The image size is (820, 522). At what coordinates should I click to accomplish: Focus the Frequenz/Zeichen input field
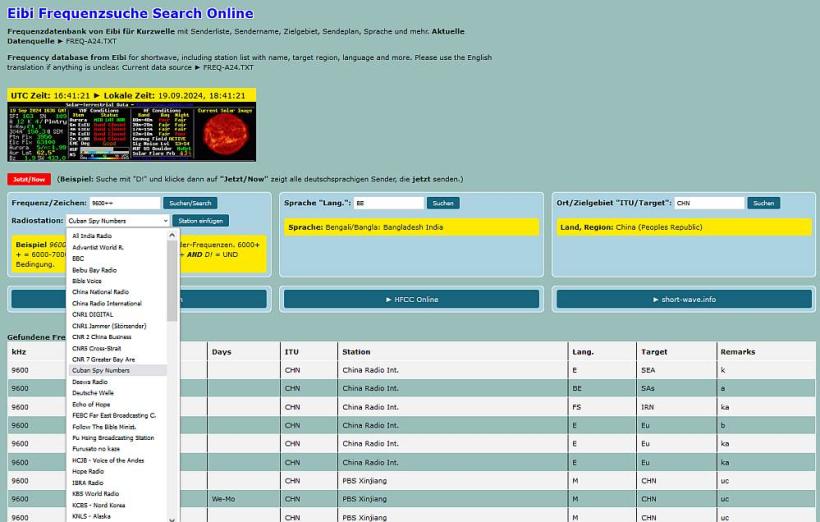tap(124, 203)
